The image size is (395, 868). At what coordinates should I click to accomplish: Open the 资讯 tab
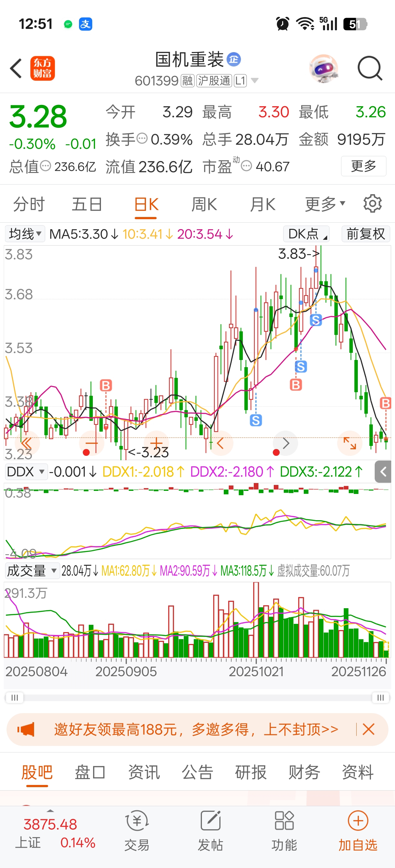click(144, 772)
